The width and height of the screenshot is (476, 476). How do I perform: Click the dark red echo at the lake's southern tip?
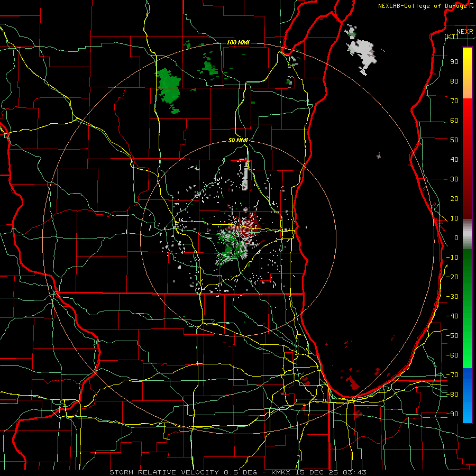point(353,383)
